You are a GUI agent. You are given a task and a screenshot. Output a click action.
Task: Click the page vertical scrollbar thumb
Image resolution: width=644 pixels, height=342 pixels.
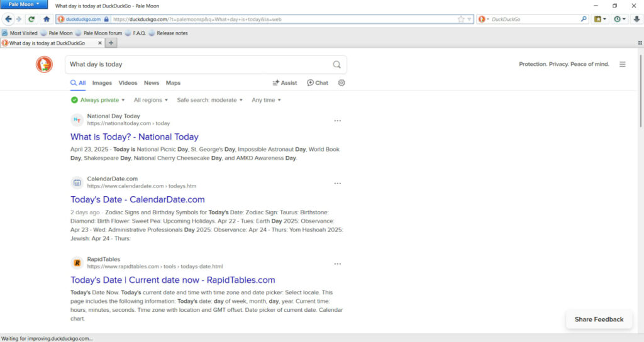(x=640, y=91)
